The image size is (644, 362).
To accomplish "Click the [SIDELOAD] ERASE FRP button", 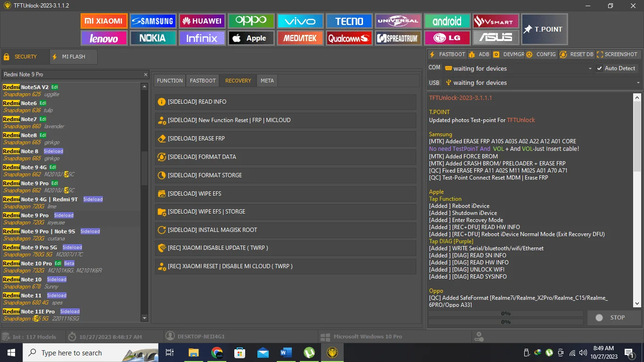I will pyautogui.click(x=286, y=139).
